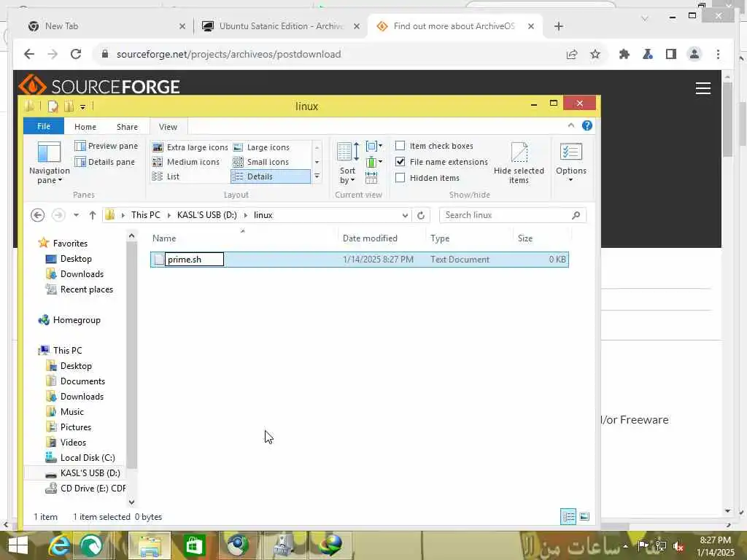The image size is (747, 560).
Task: Go back in Explorer navigation
Action: pyautogui.click(x=38, y=215)
